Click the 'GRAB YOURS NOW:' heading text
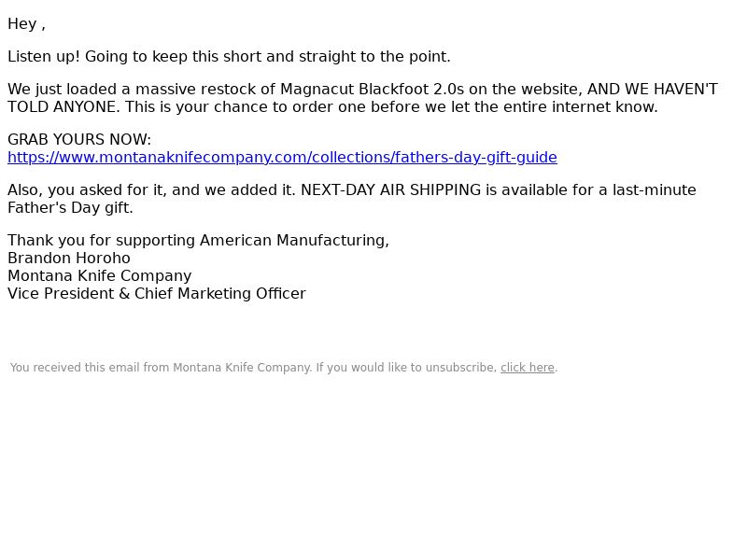This screenshot has width=747, height=560. 78,140
